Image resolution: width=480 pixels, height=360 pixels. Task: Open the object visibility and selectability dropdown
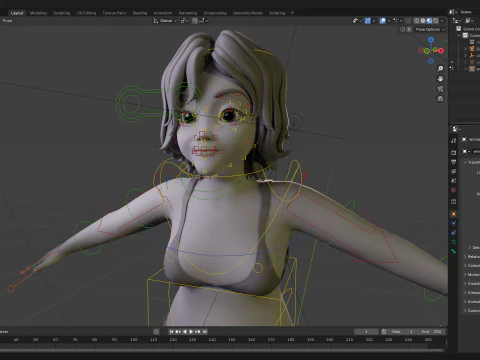point(357,21)
